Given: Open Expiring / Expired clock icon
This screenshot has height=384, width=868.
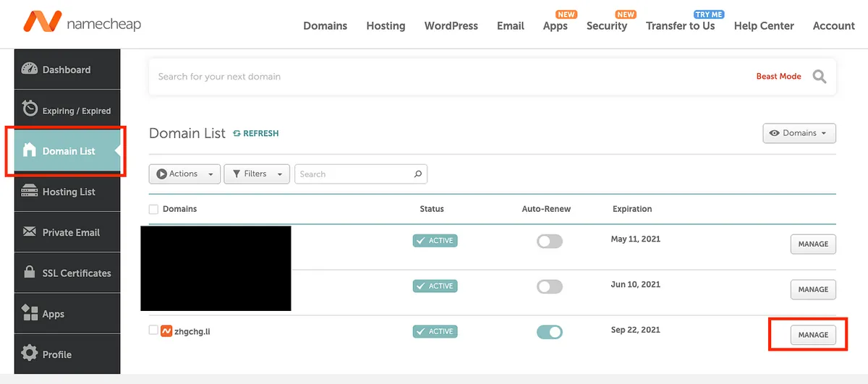Looking at the screenshot, I should [30, 108].
